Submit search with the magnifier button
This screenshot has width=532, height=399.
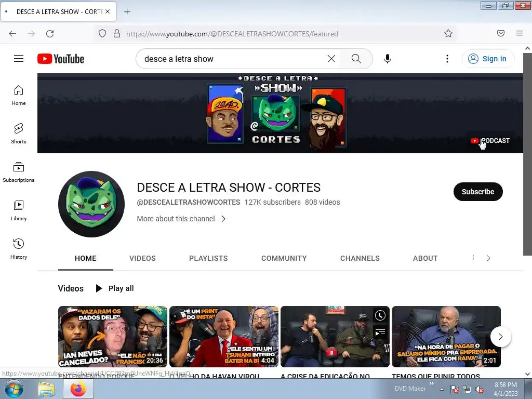tap(356, 59)
